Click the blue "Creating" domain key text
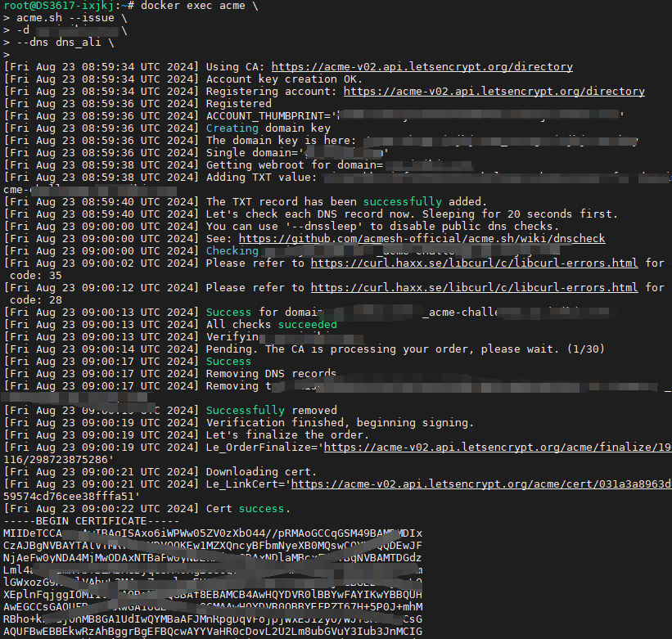This screenshot has height=639, width=672. point(232,128)
